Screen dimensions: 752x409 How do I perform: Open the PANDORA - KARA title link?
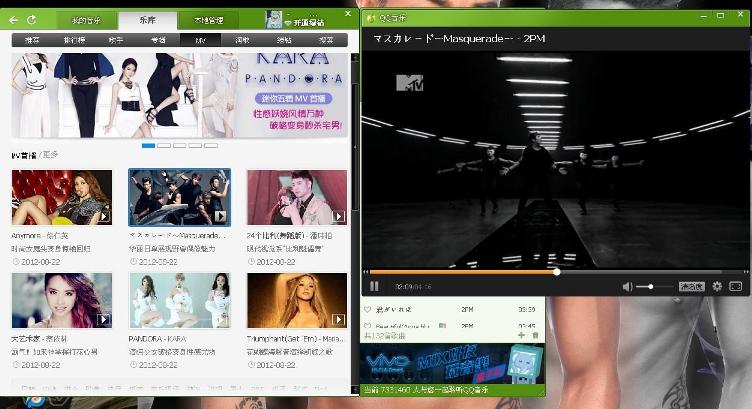[x=157, y=339]
